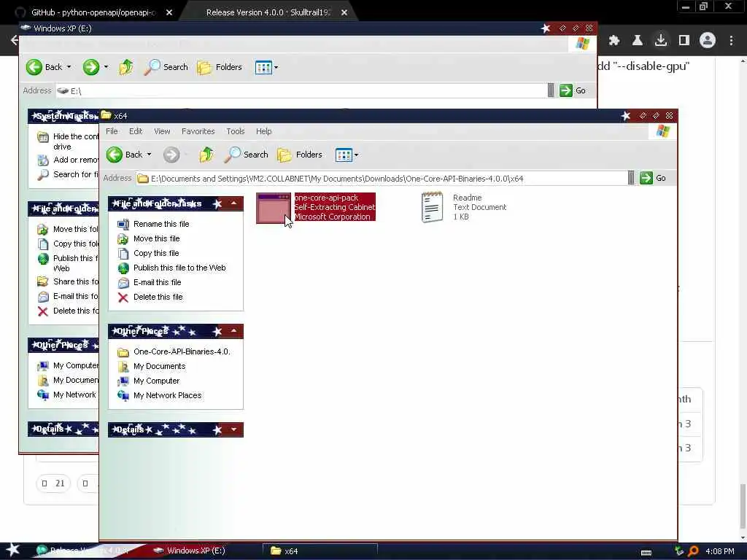This screenshot has height=560, width=747.
Task: Go up a level in Windows XP (E:) window
Action: pyautogui.click(x=126, y=67)
